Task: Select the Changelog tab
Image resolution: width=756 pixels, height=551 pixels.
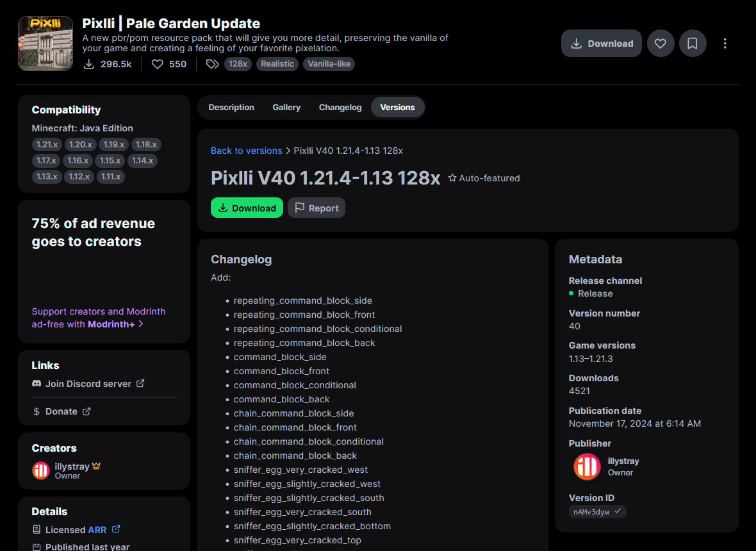Action: [340, 108]
